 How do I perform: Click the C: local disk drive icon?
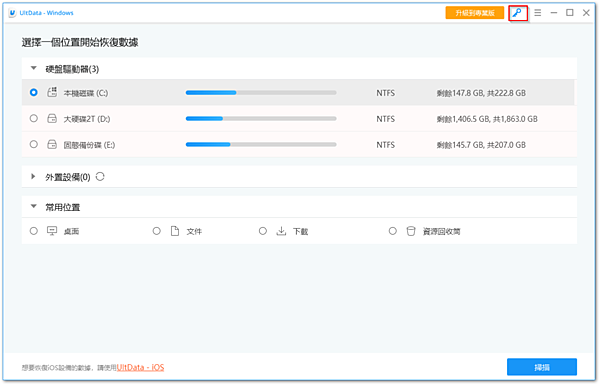pos(52,92)
